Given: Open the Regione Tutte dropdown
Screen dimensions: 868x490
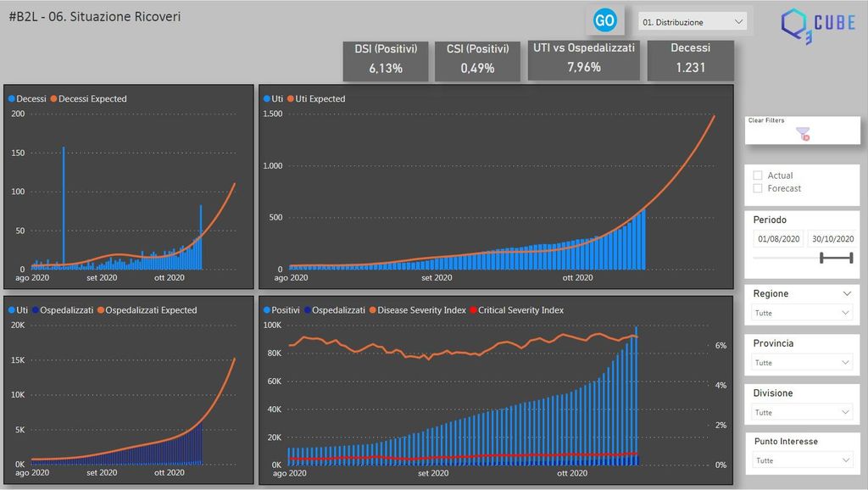Looking at the screenshot, I should pos(802,313).
